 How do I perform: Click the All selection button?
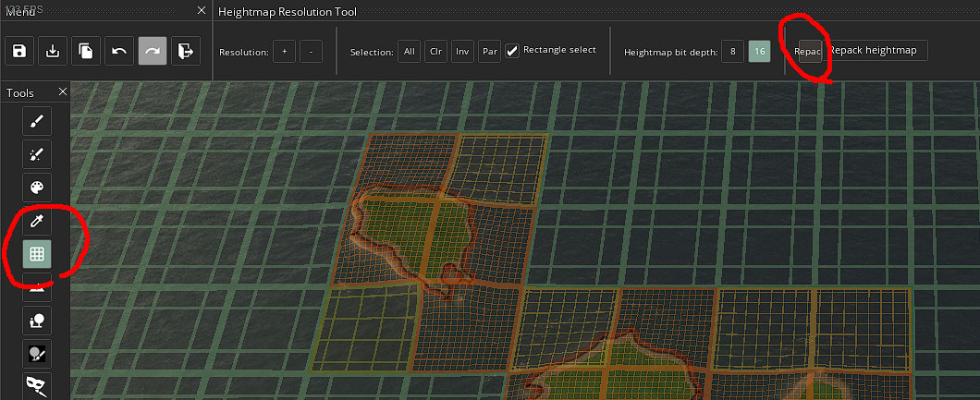point(409,52)
